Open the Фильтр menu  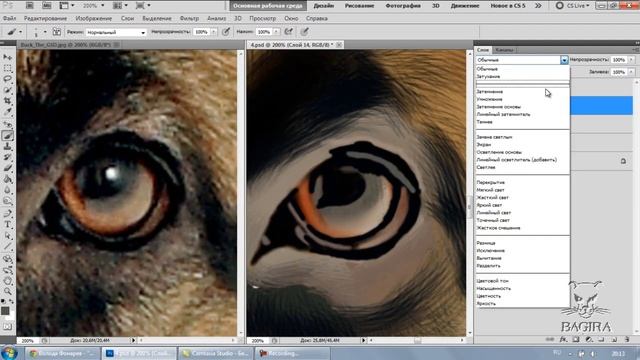[189, 18]
